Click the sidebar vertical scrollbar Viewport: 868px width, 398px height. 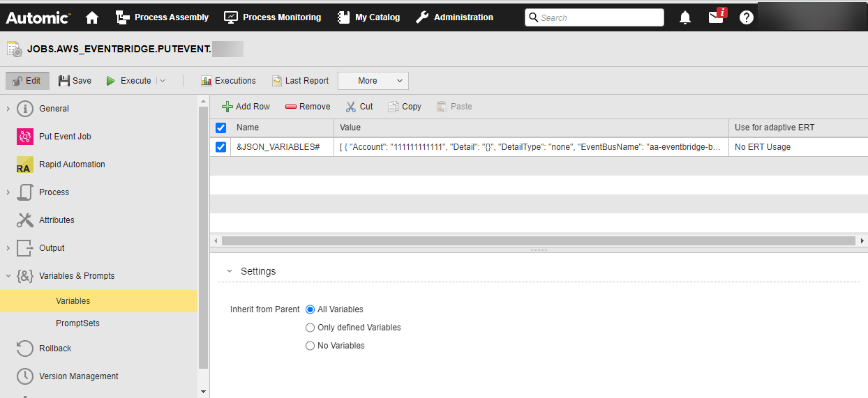click(x=203, y=237)
